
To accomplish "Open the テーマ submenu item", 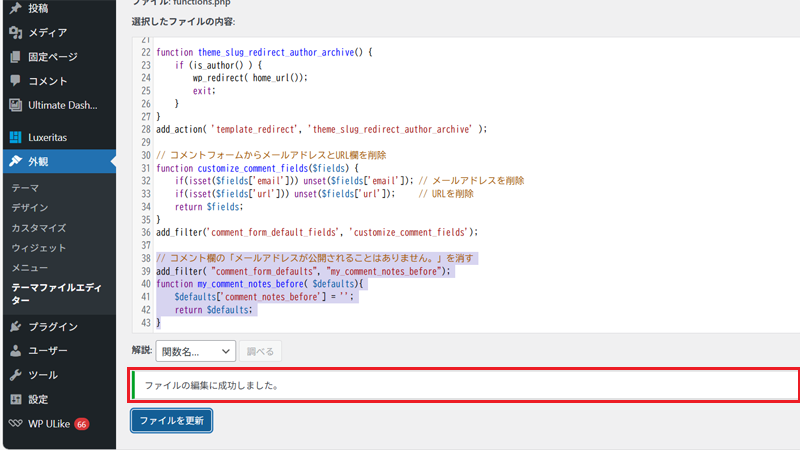I will click(x=26, y=188).
